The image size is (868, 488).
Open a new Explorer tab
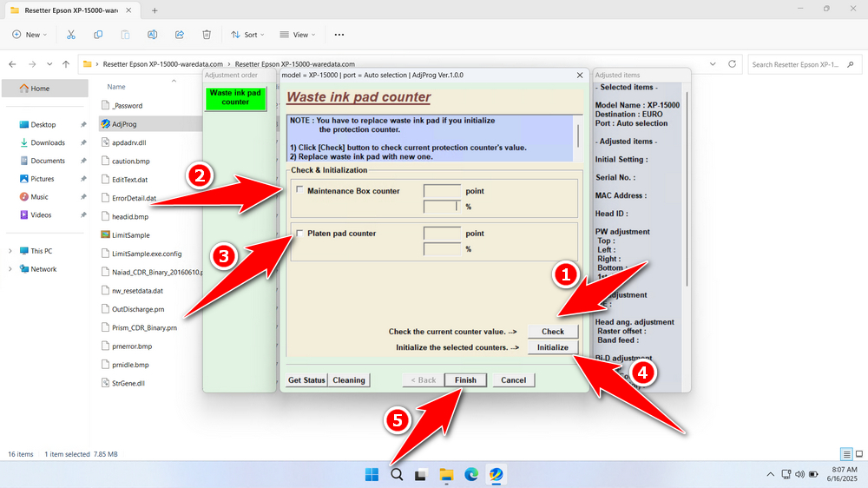point(155,10)
